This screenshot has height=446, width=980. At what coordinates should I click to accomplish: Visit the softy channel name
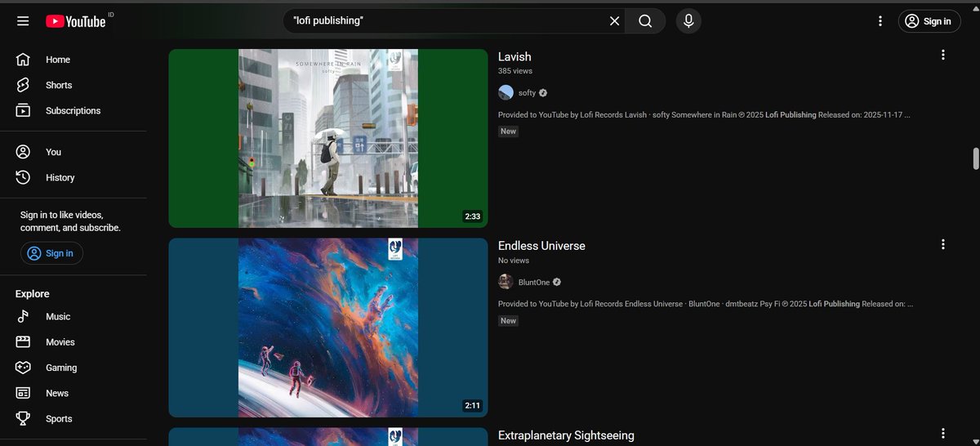527,93
